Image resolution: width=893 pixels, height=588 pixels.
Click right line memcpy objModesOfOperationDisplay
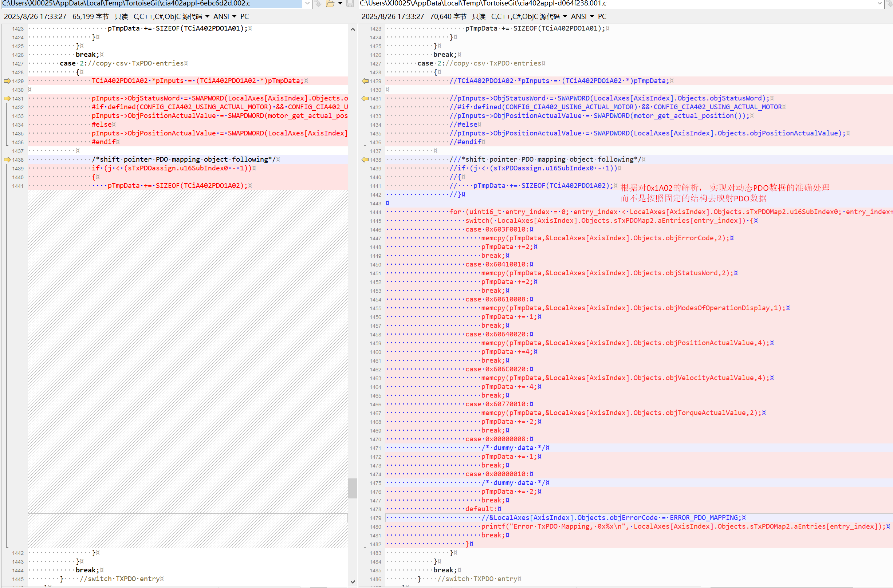[x=633, y=308]
